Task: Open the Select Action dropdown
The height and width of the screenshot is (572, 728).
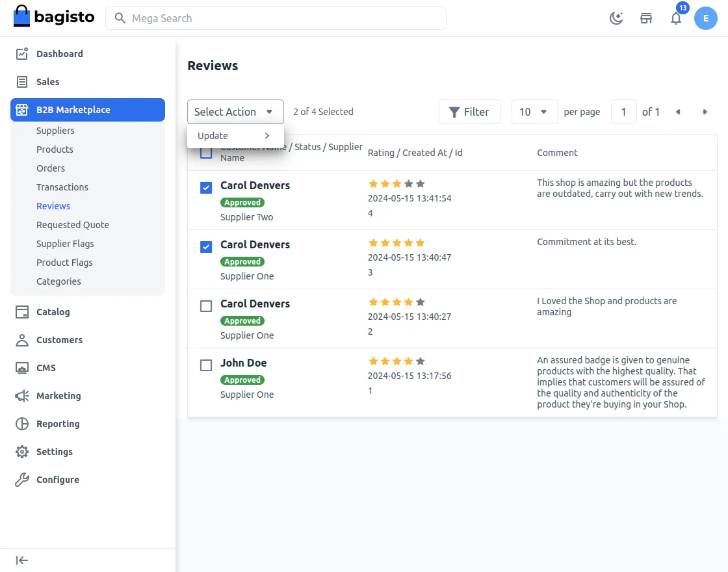Action: tap(235, 112)
